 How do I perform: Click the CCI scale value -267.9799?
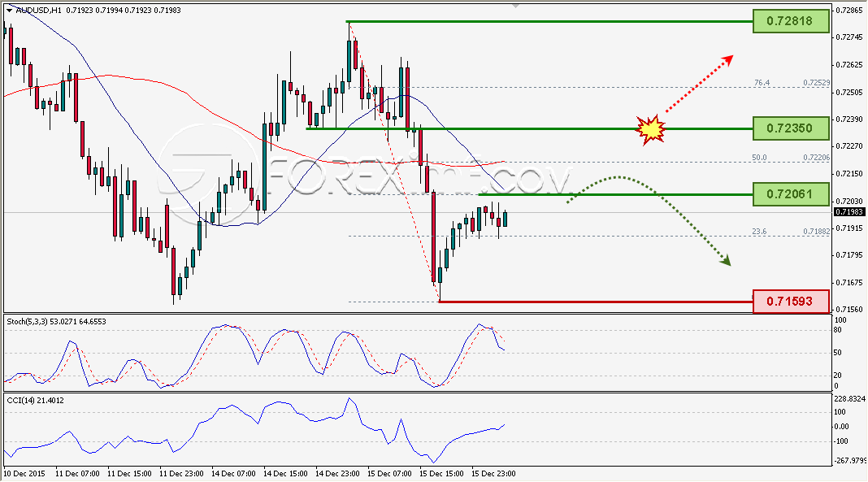click(x=850, y=460)
